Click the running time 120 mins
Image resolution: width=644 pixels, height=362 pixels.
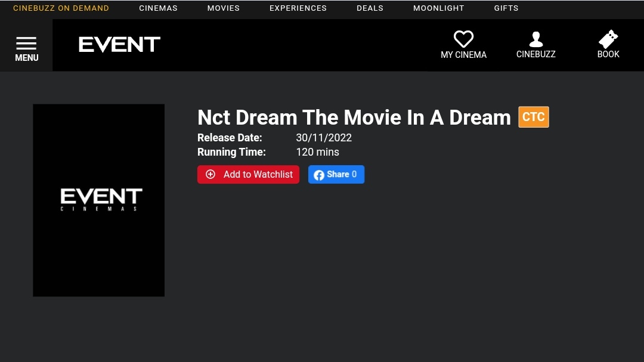317,152
